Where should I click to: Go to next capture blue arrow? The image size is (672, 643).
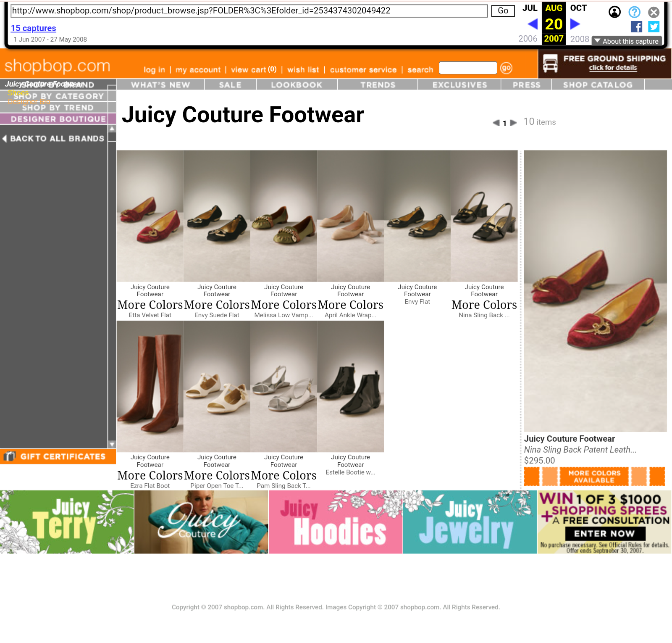pyautogui.click(x=575, y=24)
